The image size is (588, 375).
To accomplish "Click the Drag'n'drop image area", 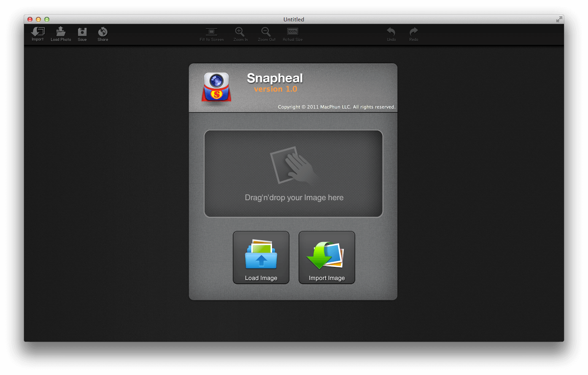I will (x=294, y=174).
